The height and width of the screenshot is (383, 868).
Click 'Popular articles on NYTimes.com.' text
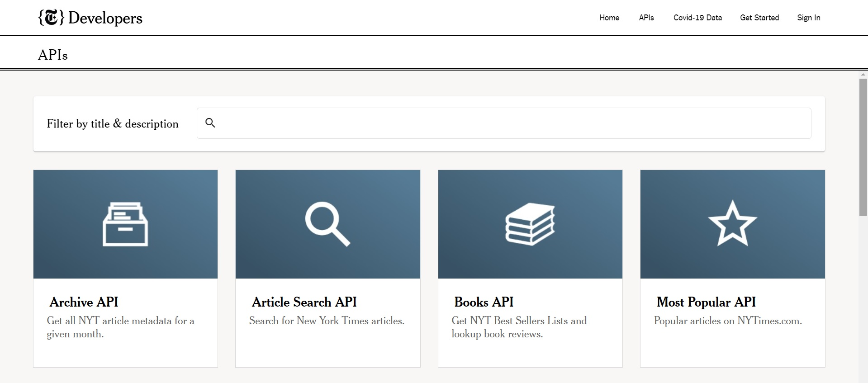click(728, 321)
